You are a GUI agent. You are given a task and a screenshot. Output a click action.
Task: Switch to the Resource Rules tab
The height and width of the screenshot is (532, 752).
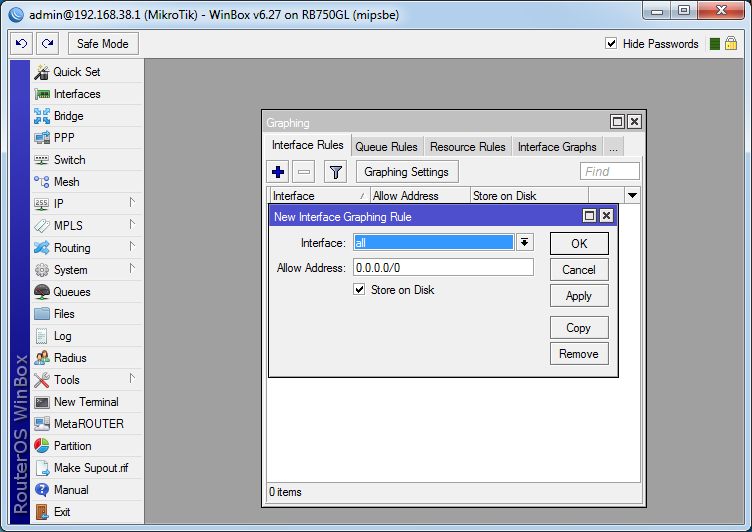[468, 147]
